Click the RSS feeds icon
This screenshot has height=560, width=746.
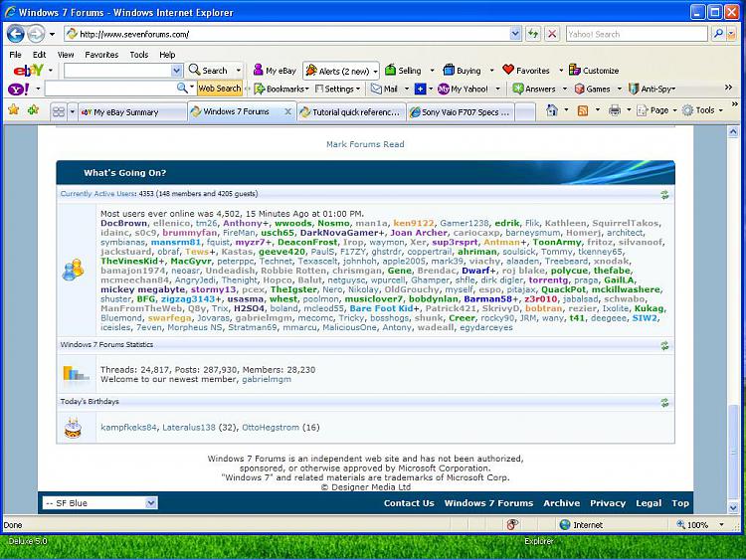click(x=582, y=110)
